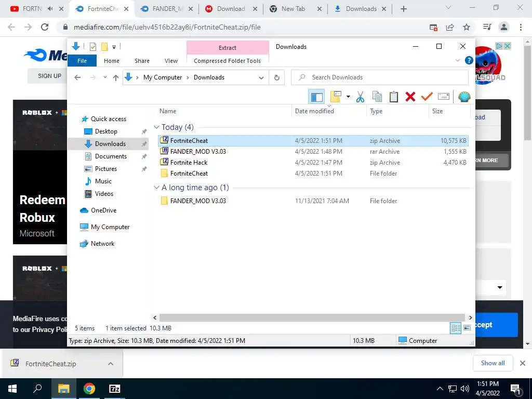Expand address bar history dropdown
The height and width of the screenshot is (399, 532).
261,78
